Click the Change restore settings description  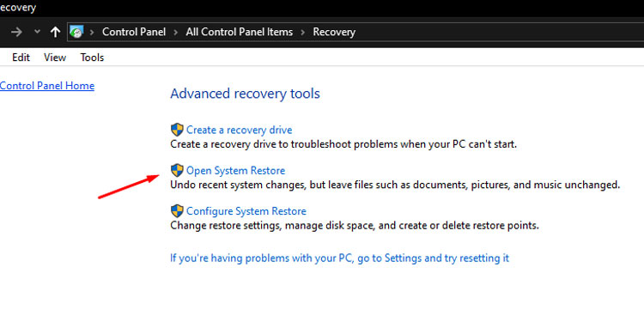pyautogui.click(x=354, y=226)
